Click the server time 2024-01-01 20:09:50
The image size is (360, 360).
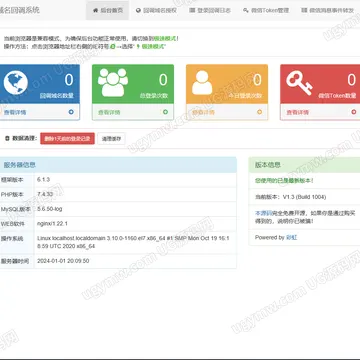[63, 261]
